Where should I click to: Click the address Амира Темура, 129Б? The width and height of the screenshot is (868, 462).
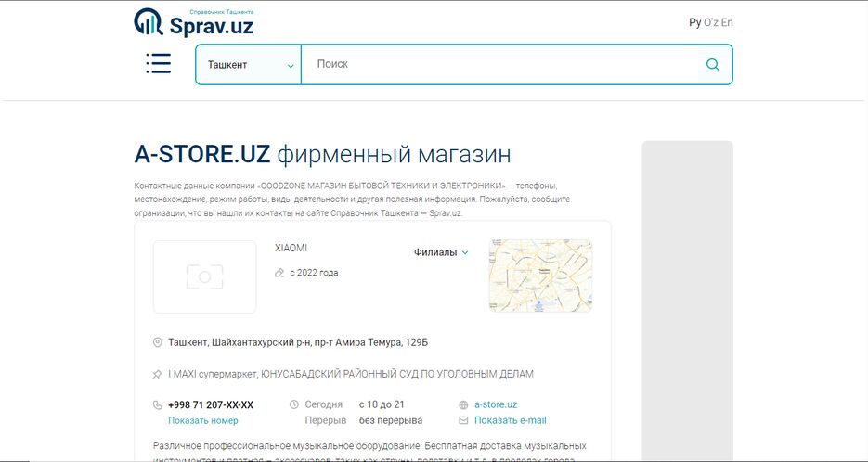coord(298,342)
